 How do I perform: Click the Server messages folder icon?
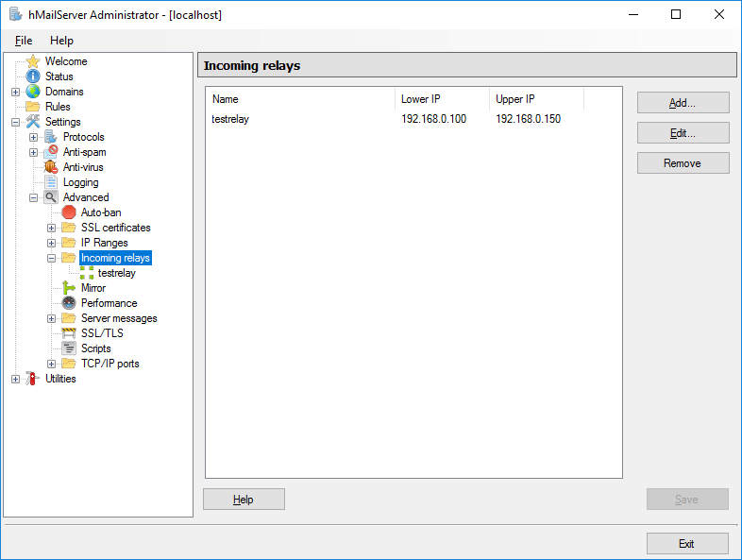(69, 318)
